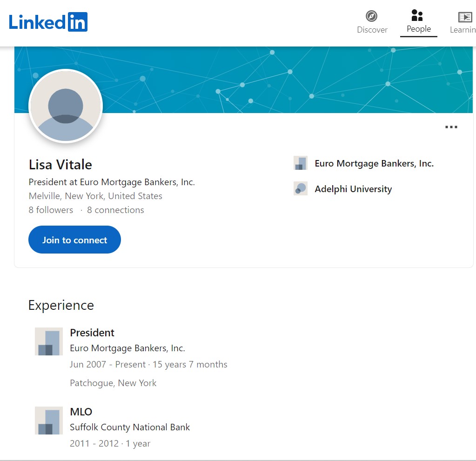Click the 8 followers count
The width and height of the screenshot is (476, 461).
point(51,210)
